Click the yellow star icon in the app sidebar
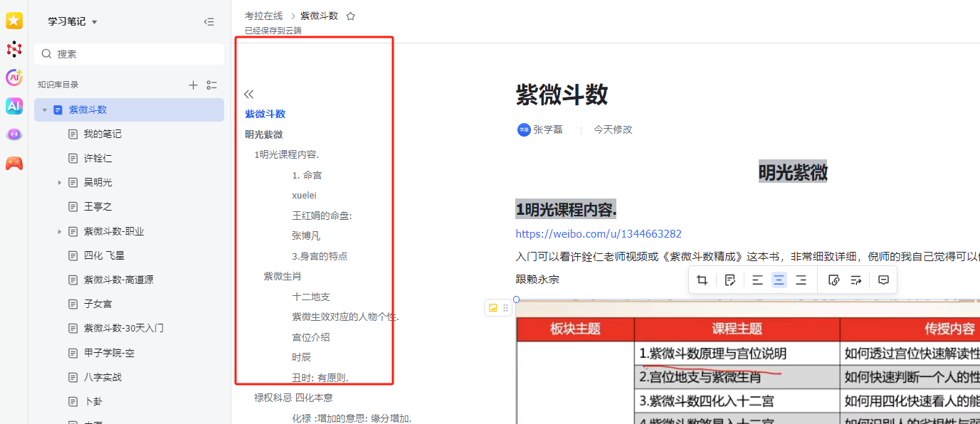980x424 pixels. point(14,21)
